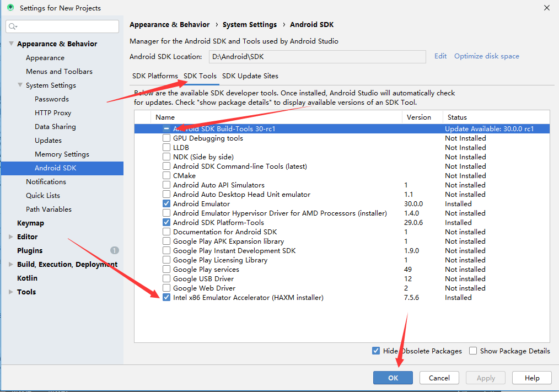Click OK to confirm settings
559x392 pixels.
pyautogui.click(x=393, y=378)
